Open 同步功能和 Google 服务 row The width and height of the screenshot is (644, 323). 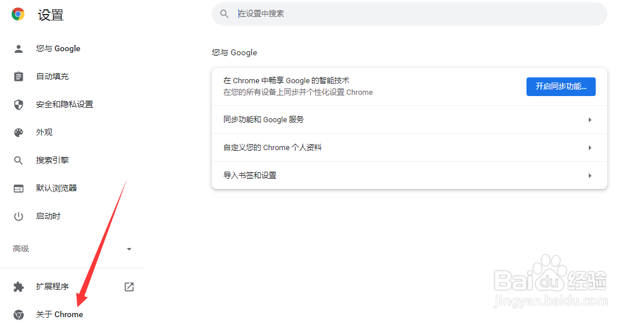tap(409, 119)
